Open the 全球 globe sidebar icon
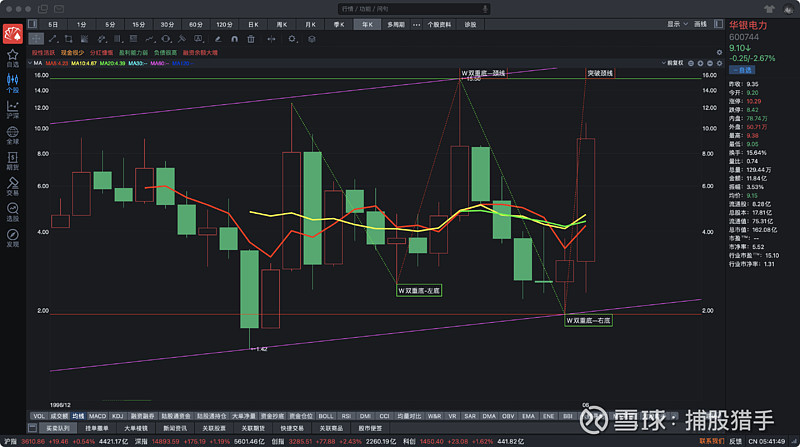 (13, 135)
